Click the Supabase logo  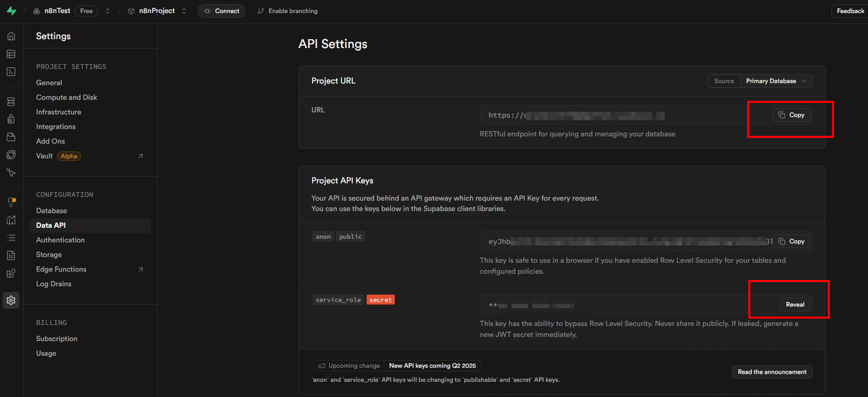click(12, 11)
